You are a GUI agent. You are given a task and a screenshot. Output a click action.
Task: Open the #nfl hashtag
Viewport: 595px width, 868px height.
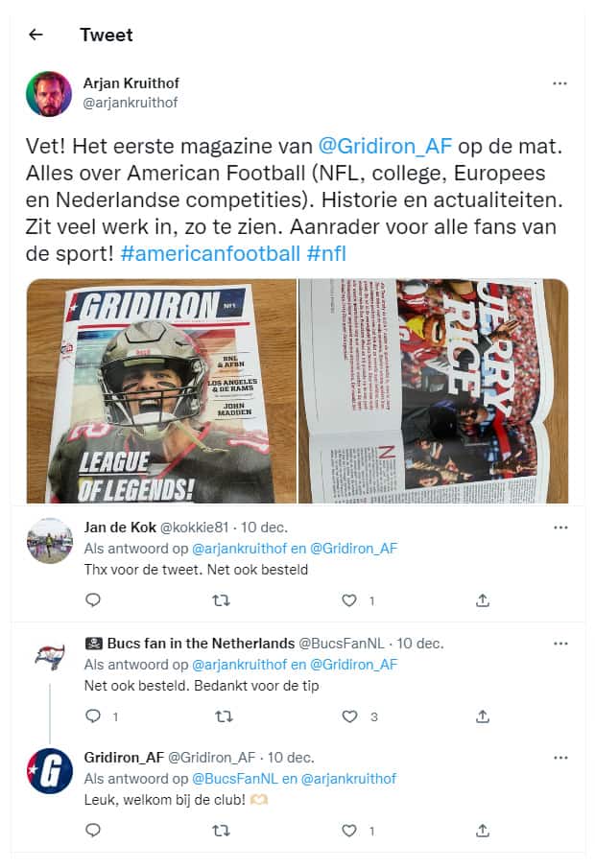326,253
